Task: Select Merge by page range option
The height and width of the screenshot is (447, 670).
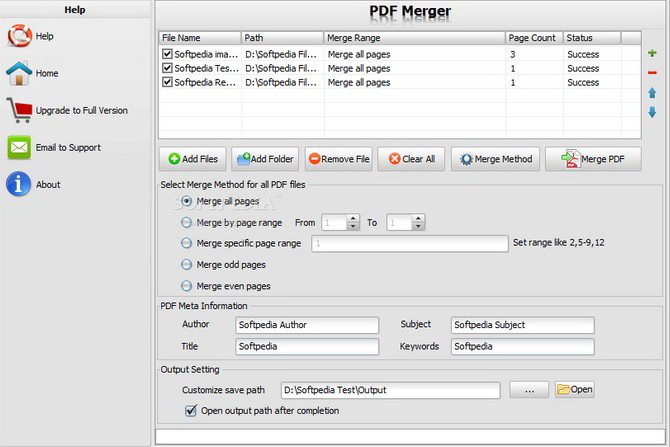Action: click(x=186, y=222)
